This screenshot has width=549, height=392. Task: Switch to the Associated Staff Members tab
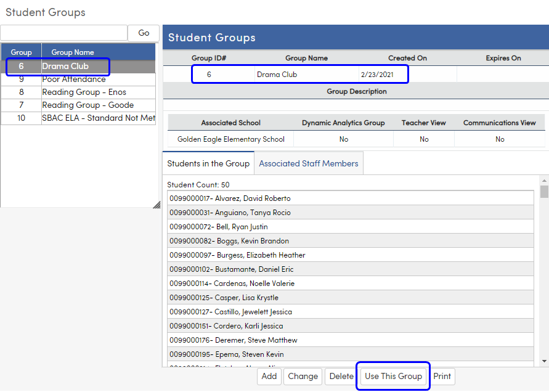pos(308,163)
